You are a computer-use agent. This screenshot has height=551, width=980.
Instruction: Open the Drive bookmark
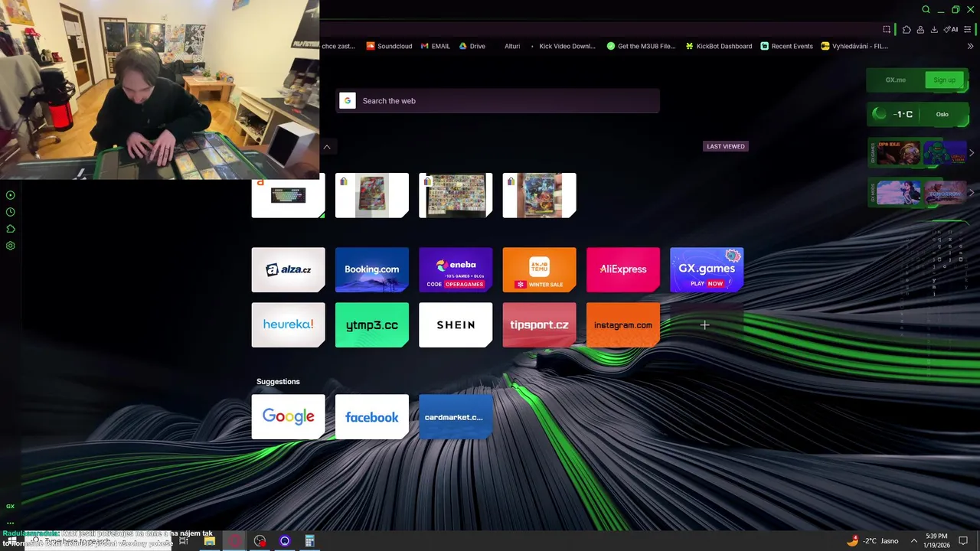472,46
